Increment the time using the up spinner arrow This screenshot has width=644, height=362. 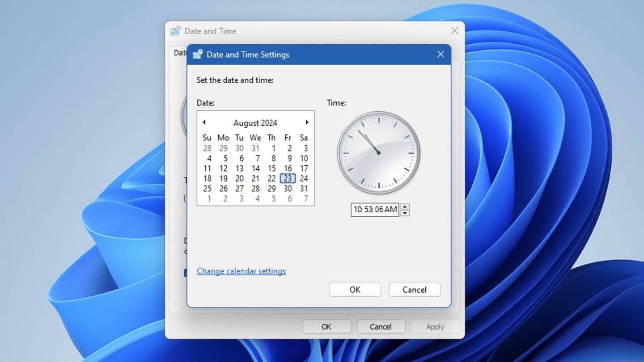click(404, 206)
